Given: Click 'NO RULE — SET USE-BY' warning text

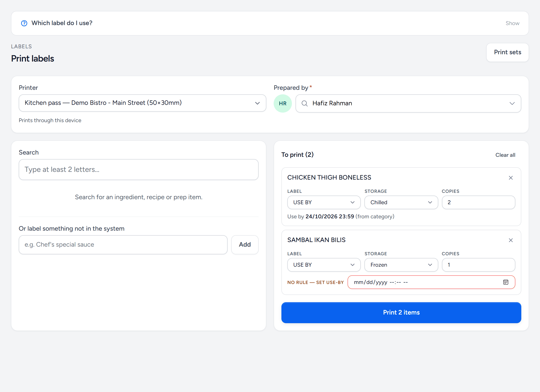Looking at the screenshot, I should 315,282.
